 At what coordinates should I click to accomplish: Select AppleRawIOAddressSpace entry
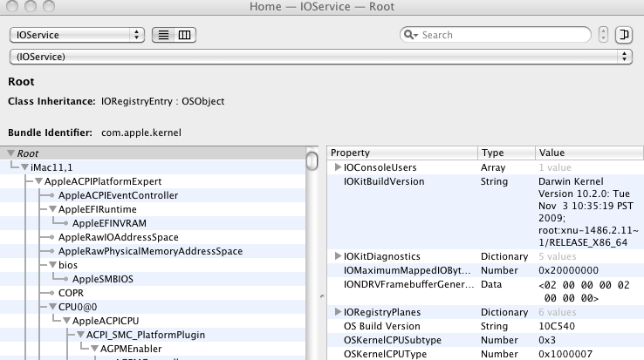pos(119,237)
